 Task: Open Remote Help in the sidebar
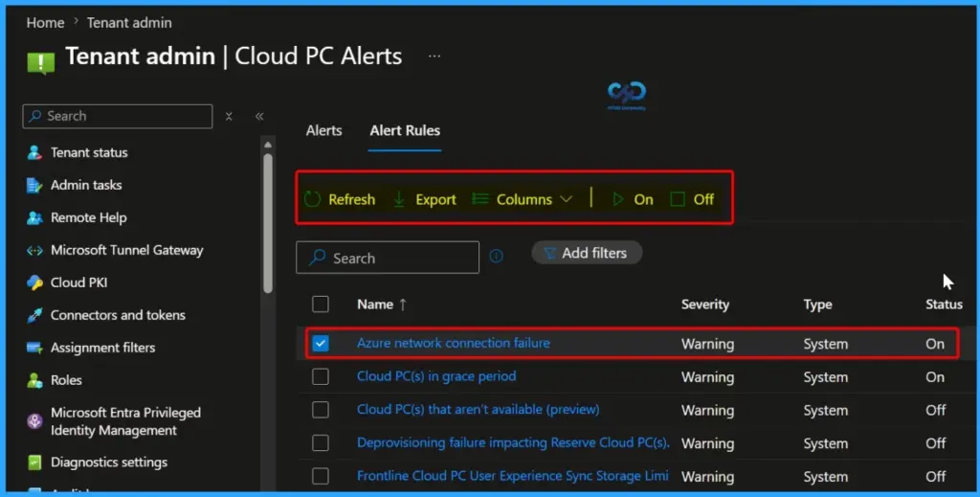(x=89, y=217)
